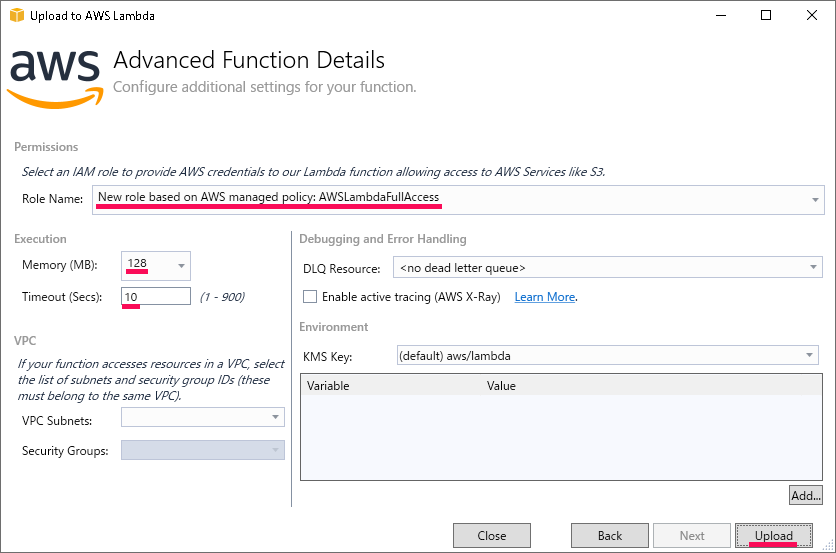This screenshot has width=836, height=553.
Task: Click the empty environment variables list area
Action: pyautogui.click(x=561, y=437)
